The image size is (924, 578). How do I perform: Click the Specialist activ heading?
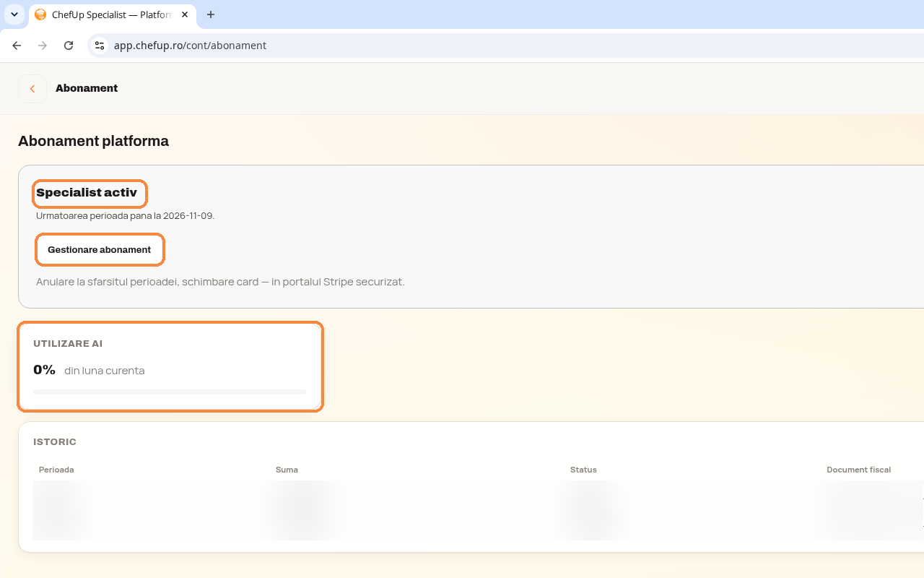point(87,193)
